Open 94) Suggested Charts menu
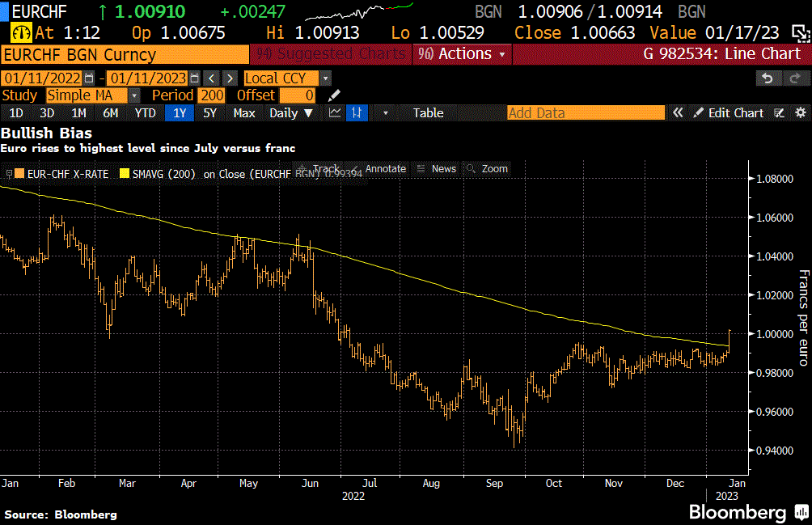812x525 pixels. click(x=331, y=54)
